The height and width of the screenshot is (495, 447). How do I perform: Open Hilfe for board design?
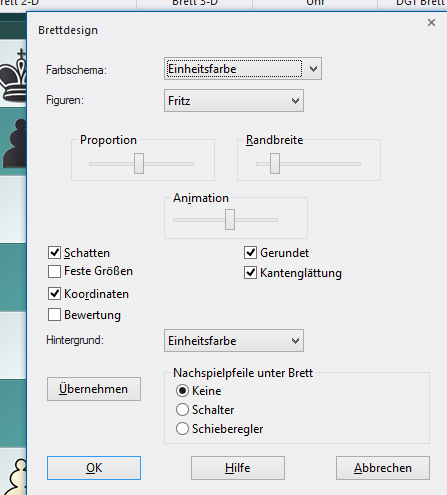tap(238, 468)
